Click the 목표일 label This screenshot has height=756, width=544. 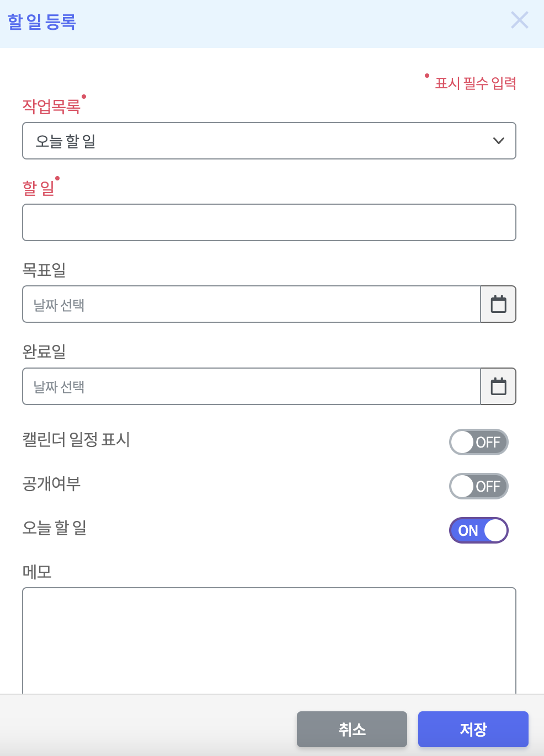coord(44,270)
